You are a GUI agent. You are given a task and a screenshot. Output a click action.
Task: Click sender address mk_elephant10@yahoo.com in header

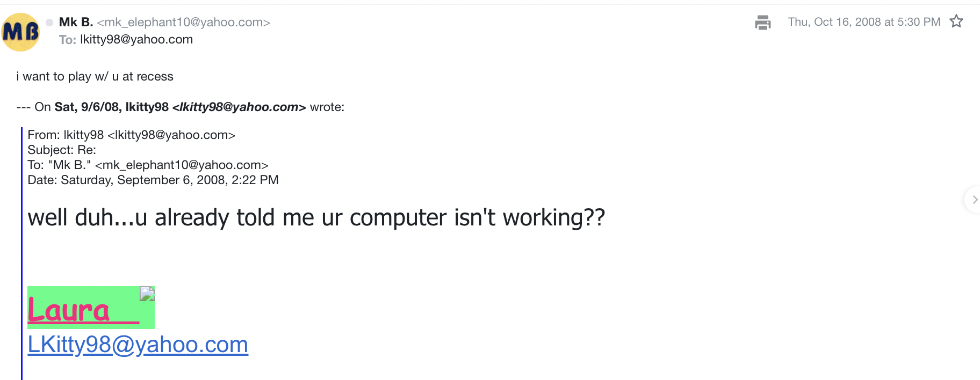(x=183, y=22)
